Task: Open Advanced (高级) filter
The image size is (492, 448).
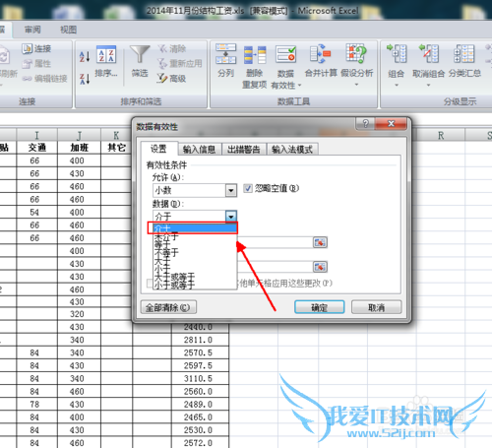Action: [171, 78]
